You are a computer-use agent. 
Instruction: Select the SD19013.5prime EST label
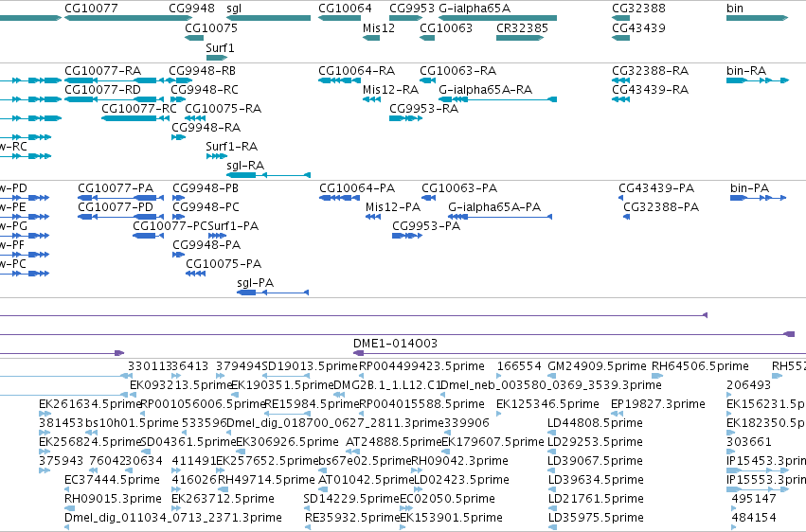(x=310, y=366)
